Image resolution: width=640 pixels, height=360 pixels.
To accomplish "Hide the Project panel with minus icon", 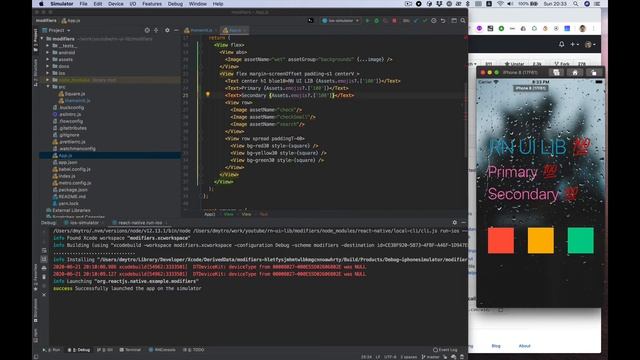I will [x=176, y=30].
